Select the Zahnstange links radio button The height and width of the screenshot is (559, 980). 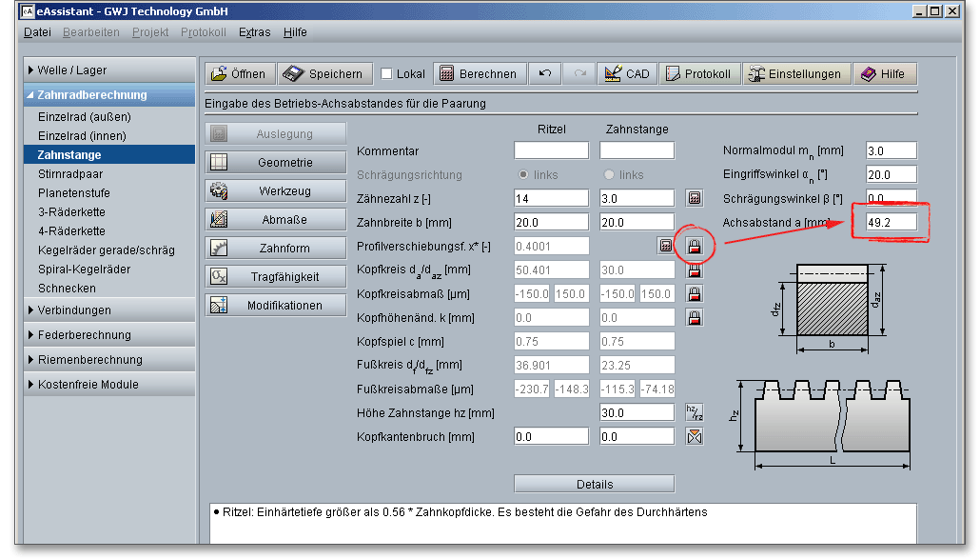tap(609, 175)
